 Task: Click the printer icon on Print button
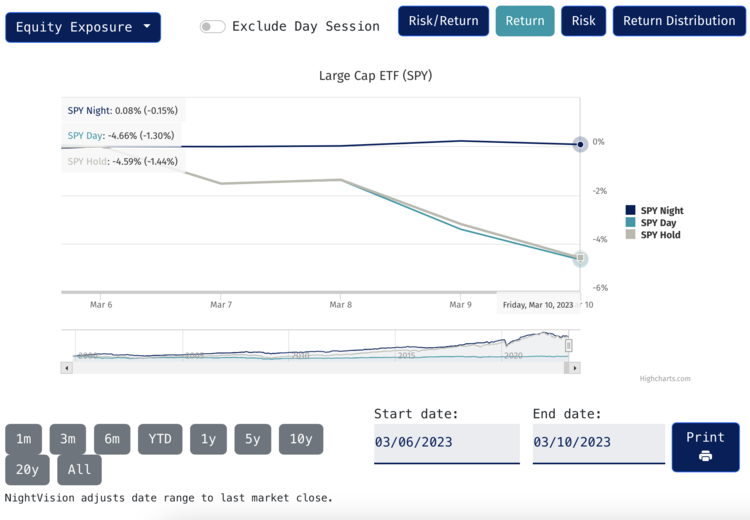pyautogui.click(x=705, y=456)
